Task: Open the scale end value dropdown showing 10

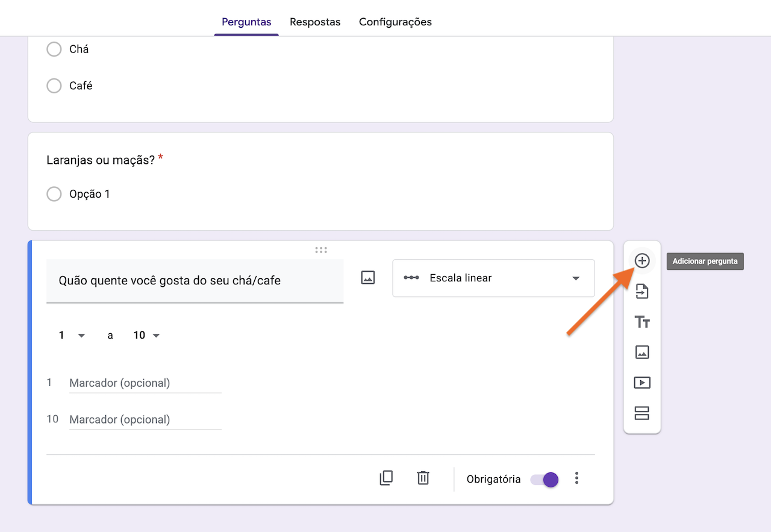Action: [146, 335]
